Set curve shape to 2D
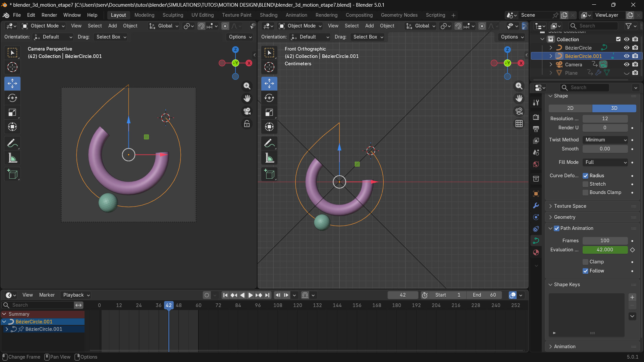The width and height of the screenshot is (644, 362). pyautogui.click(x=570, y=108)
